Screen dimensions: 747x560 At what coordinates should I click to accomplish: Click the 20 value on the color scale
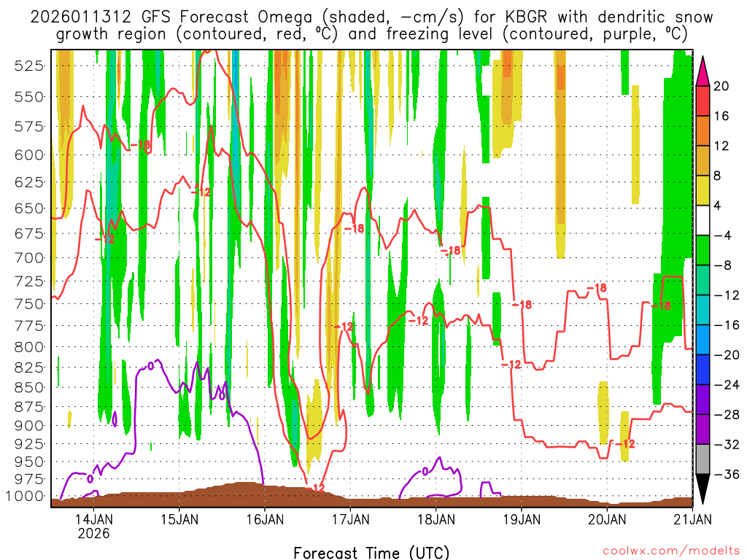click(x=721, y=86)
